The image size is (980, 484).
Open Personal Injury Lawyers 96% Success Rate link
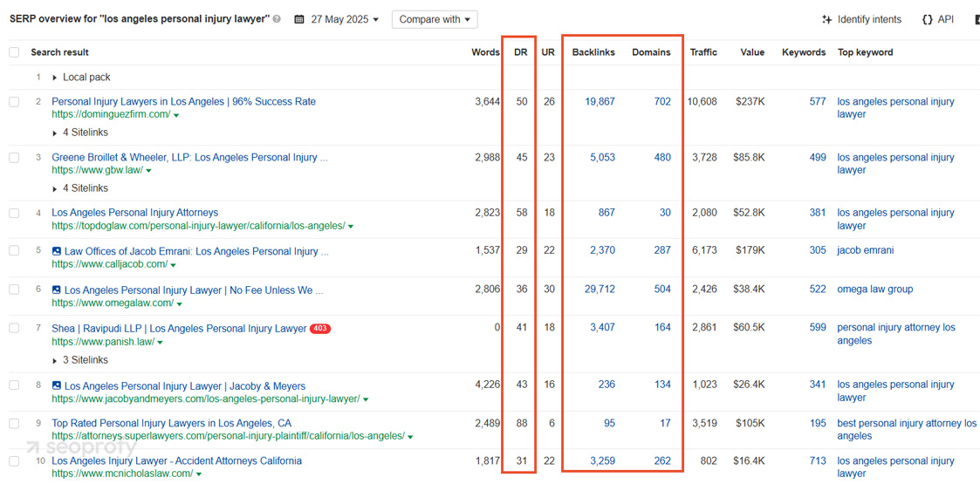pyautogui.click(x=184, y=102)
